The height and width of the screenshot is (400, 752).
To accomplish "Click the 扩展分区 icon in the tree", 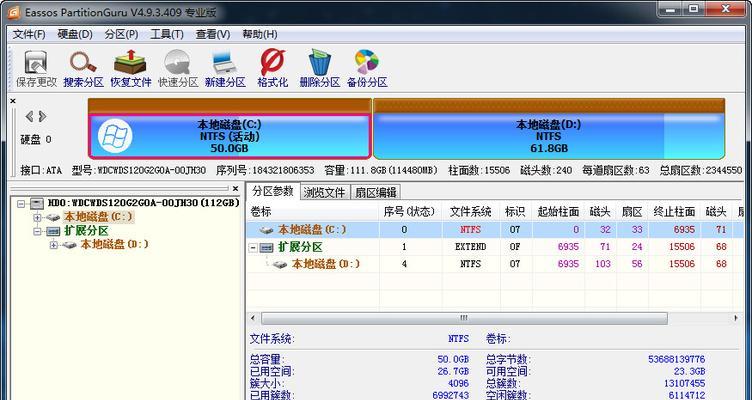I will click(x=53, y=231).
